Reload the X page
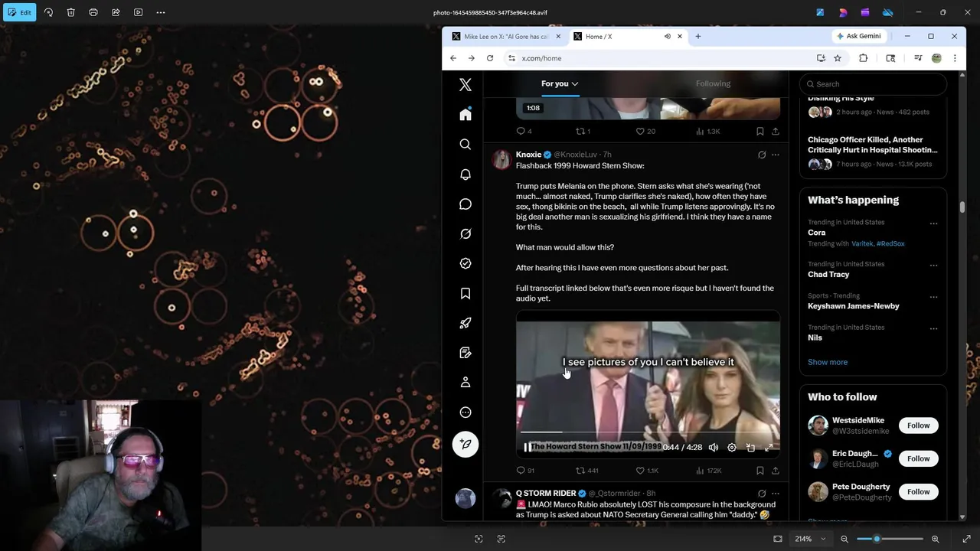980x551 pixels. click(x=490, y=58)
